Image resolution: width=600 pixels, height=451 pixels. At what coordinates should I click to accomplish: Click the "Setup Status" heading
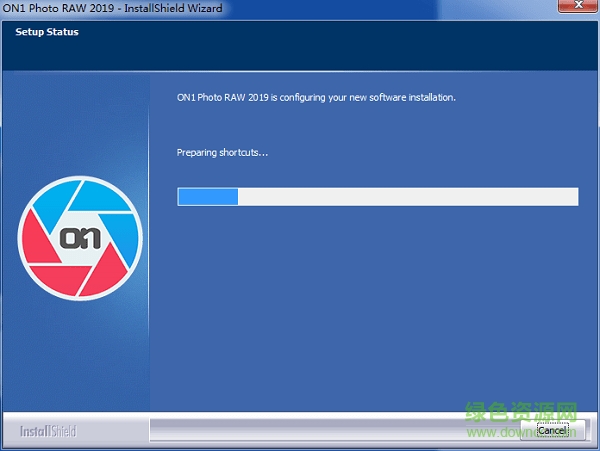47,32
